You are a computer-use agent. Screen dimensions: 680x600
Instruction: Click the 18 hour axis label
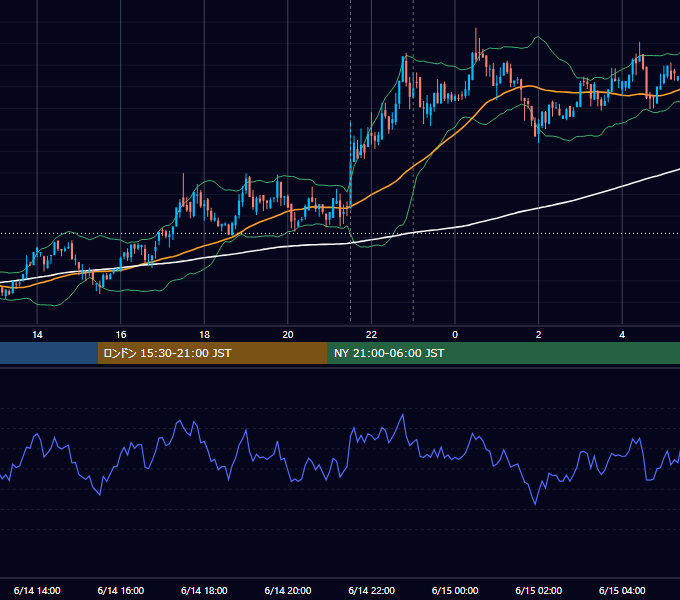point(204,335)
